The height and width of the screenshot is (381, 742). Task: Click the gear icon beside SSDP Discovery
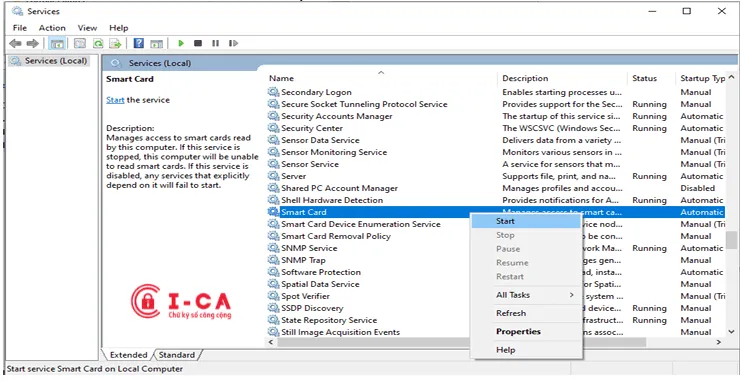tap(274, 308)
